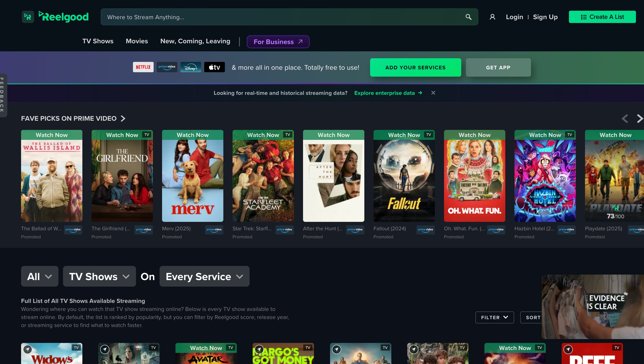Screen dimensions: 644x364
Task: Click Create A List button
Action: pyautogui.click(x=602, y=17)
